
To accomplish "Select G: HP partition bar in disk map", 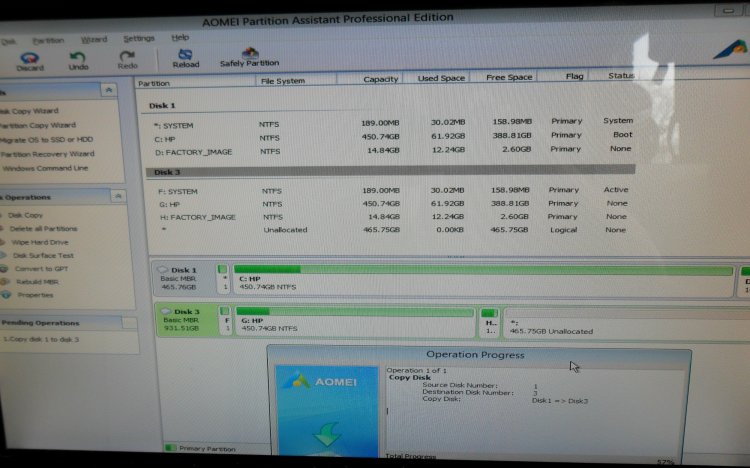I will pyautogui.click(x=355, y=321).
